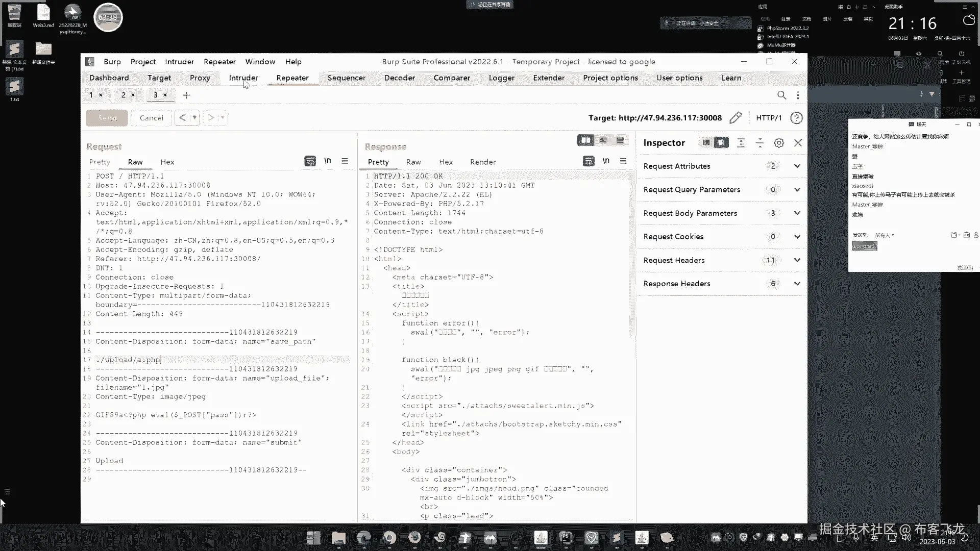The width and height of the screenshot is (980, 551).
Task: Switch response layout to stacked horizontal view
Action: click(603, 140)
